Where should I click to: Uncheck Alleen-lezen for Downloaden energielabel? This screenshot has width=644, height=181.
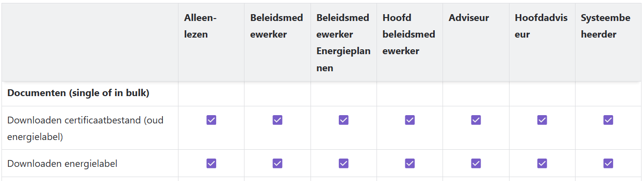[211, 163]
